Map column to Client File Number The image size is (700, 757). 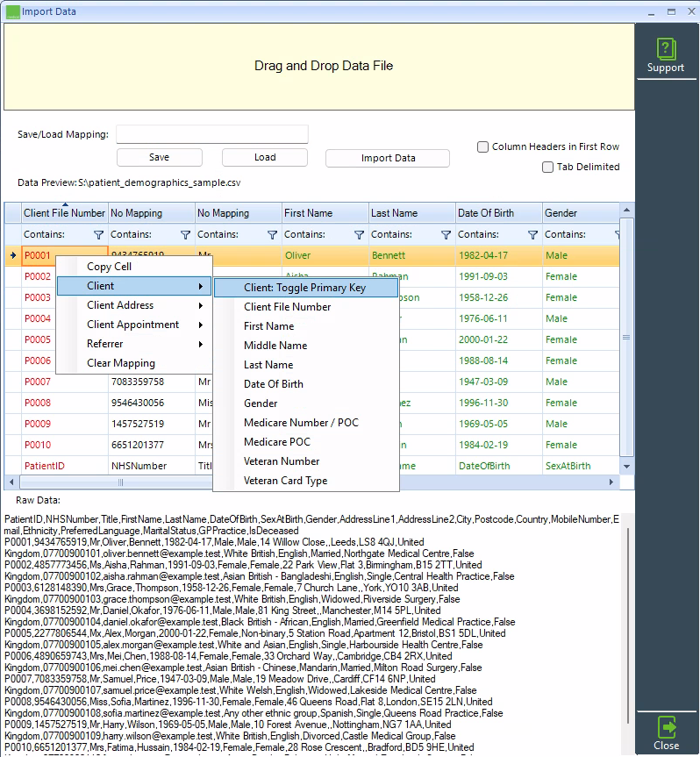tap(306, 307)
